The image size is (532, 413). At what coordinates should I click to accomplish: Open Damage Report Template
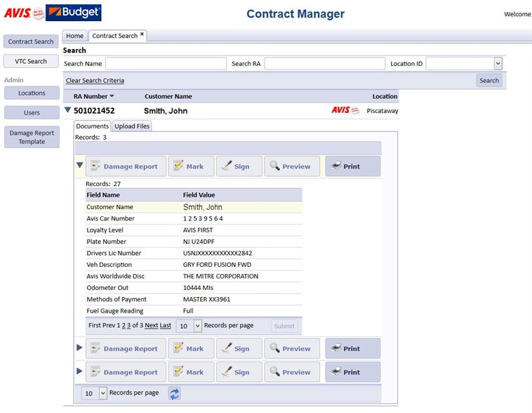coord(32,137)
